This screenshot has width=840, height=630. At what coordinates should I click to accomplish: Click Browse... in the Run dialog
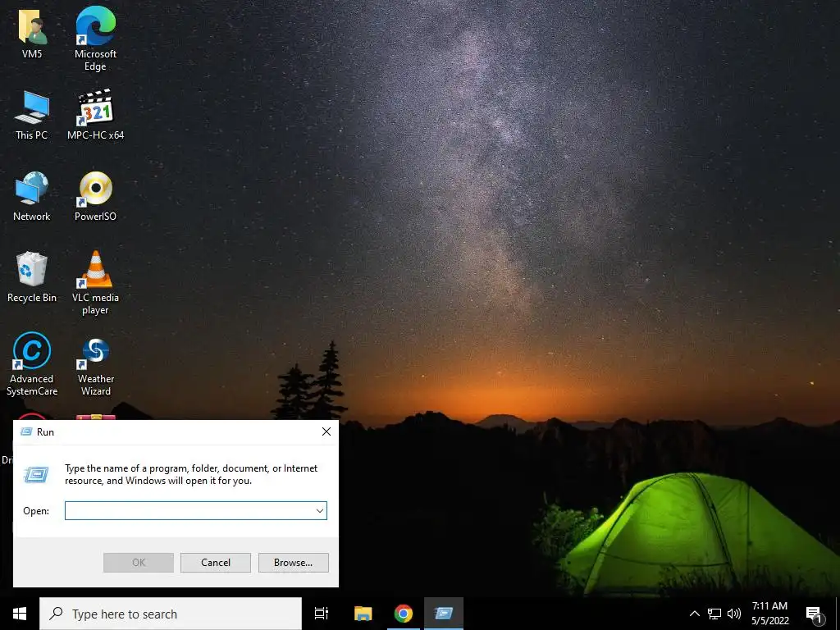293,563
